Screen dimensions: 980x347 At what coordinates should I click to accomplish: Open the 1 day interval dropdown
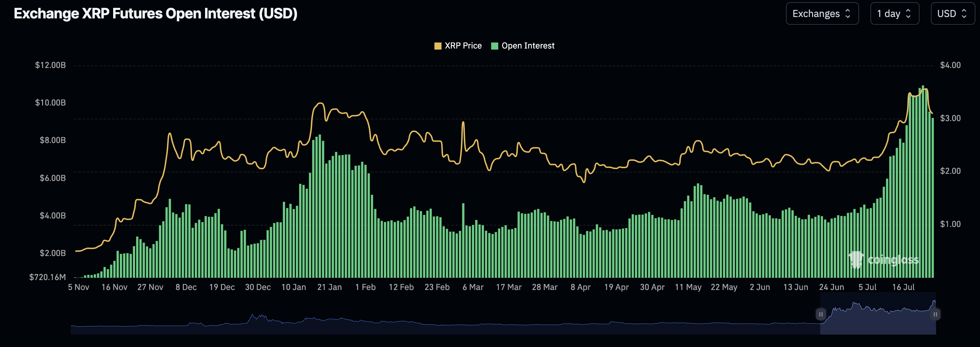coord(894,14)
